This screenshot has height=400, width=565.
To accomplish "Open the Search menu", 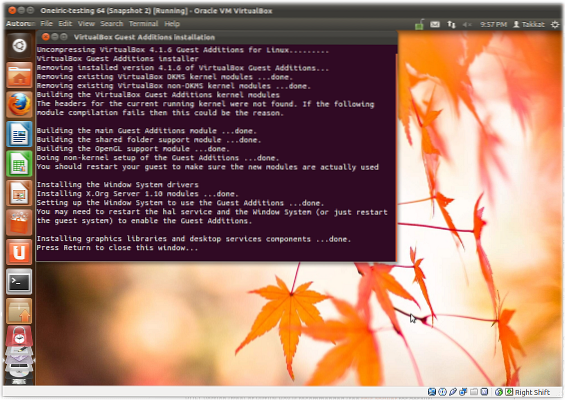I will pos(112,24).
